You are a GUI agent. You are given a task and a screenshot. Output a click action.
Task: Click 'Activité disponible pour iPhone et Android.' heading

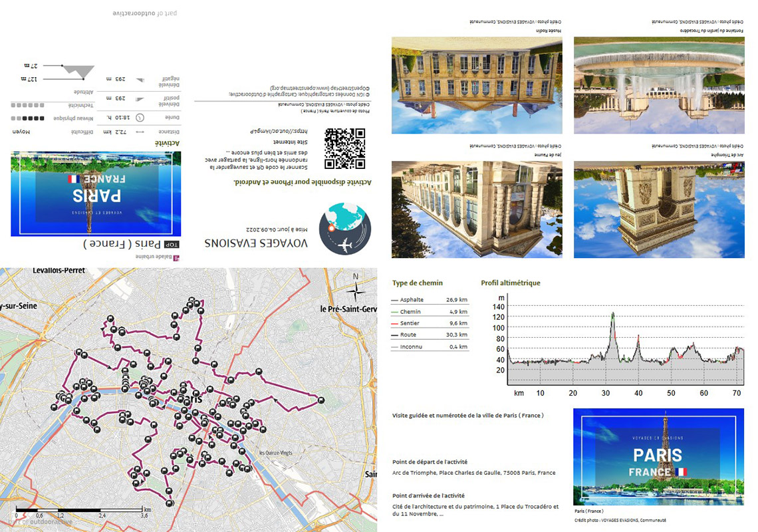303,182
